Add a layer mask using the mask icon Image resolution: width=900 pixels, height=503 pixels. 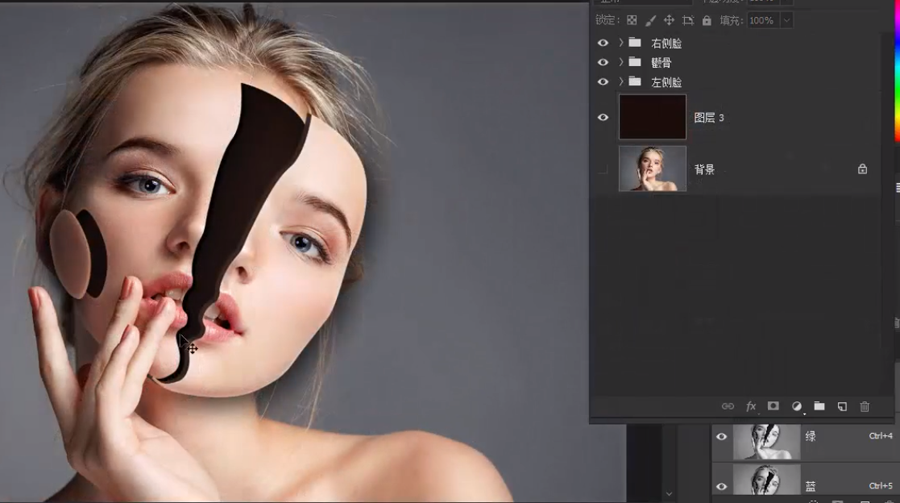(x=773, y=406)
